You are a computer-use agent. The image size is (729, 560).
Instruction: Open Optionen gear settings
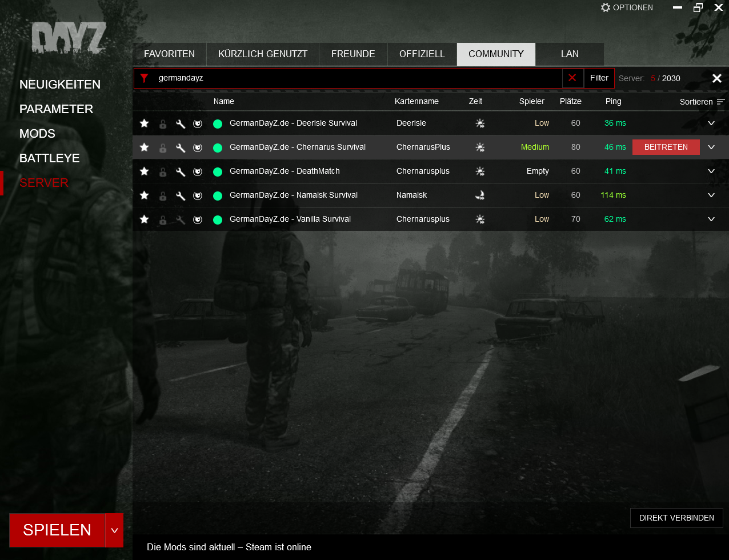pyautogui.click(x=606, y=7)
